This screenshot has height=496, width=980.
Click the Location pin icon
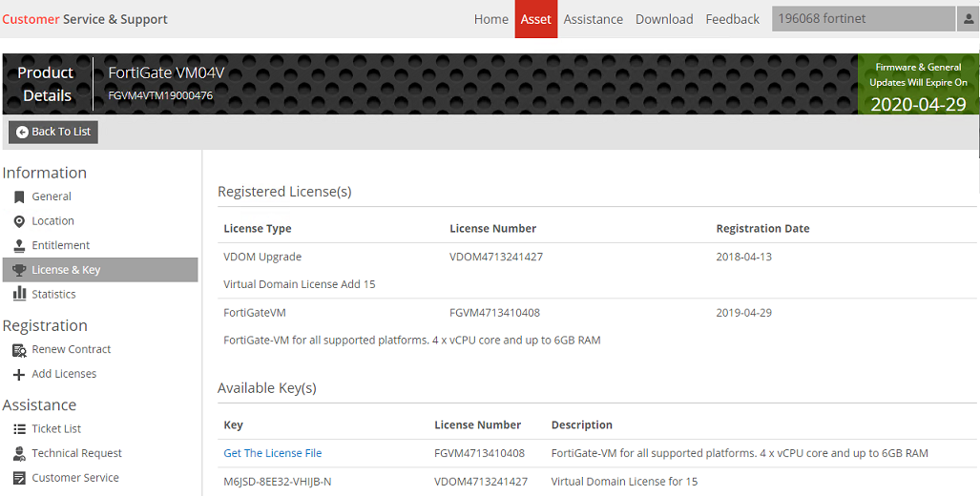pyautogui.click(x=19, y=221)
